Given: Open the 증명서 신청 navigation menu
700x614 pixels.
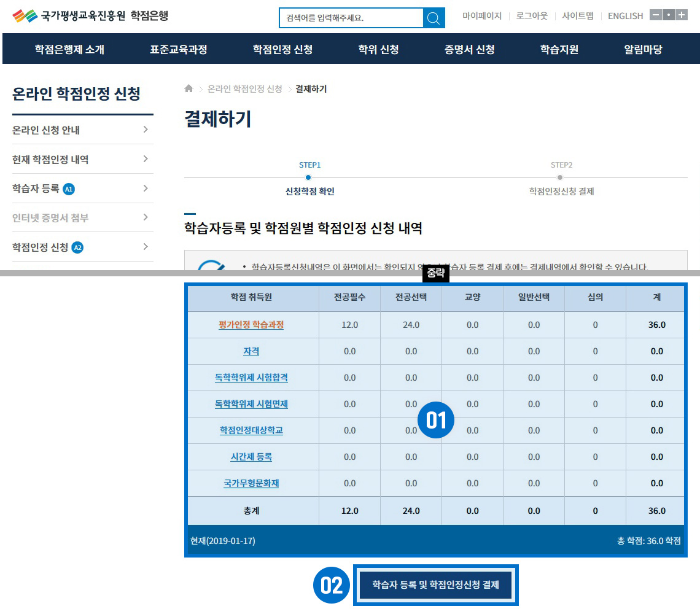Looking at the screenshot, I should [470, 50].
